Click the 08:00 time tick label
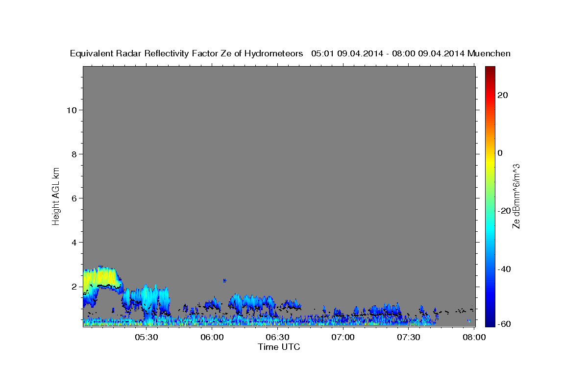 coord(474,337)
